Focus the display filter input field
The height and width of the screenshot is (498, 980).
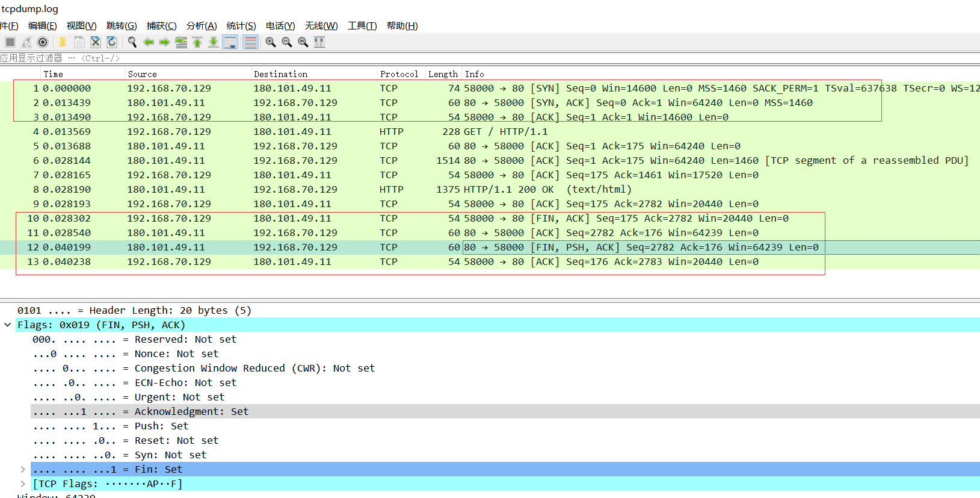(490, 58)
